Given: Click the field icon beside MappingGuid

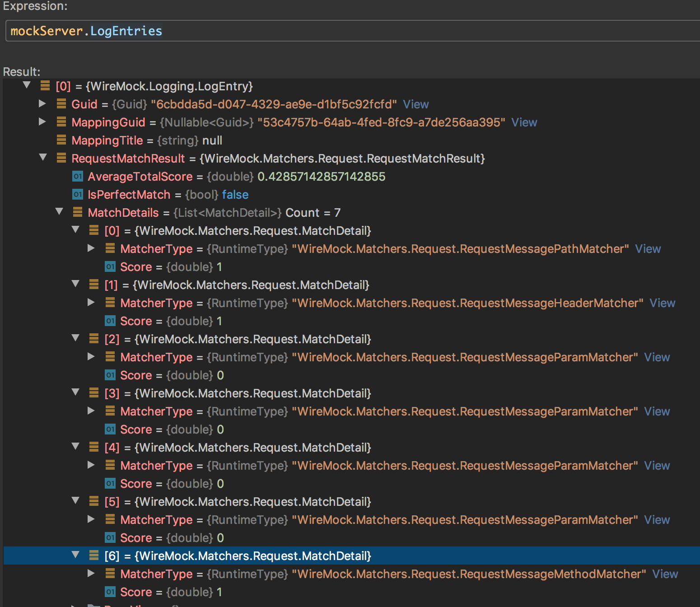Looking at the screenshot, I should coord(61,122).
